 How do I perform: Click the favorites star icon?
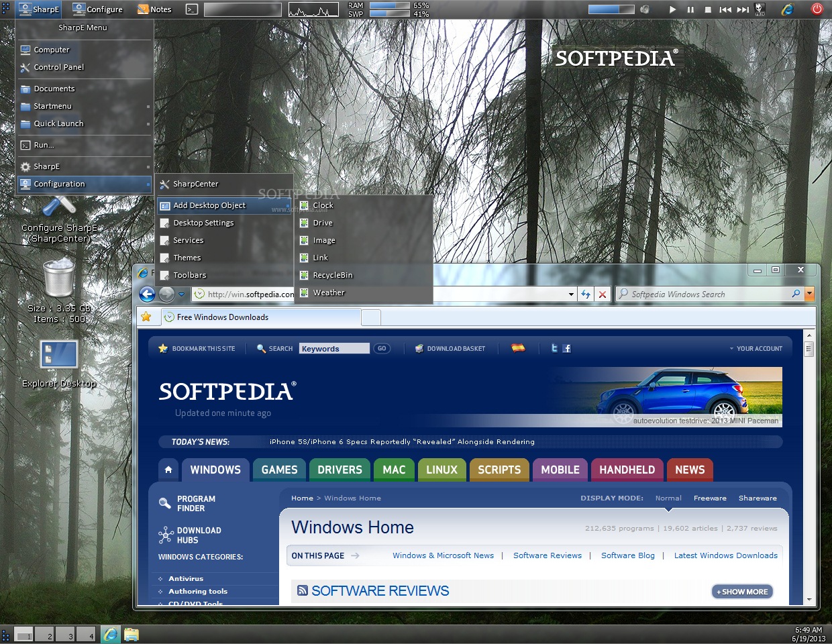(x=146, y=317)
